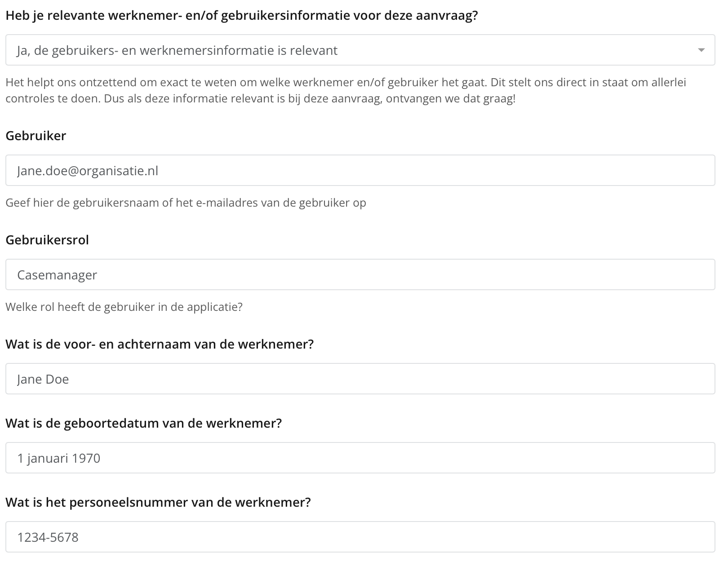
Task: Click the 'Het helpt ons ontzettend' help text
Action: point(346,83)
